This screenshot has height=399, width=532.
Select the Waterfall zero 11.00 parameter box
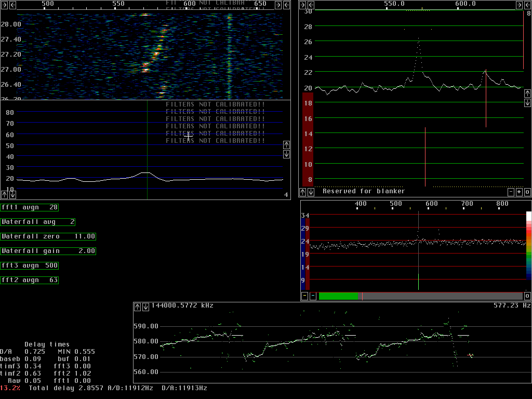click(48, 236)
